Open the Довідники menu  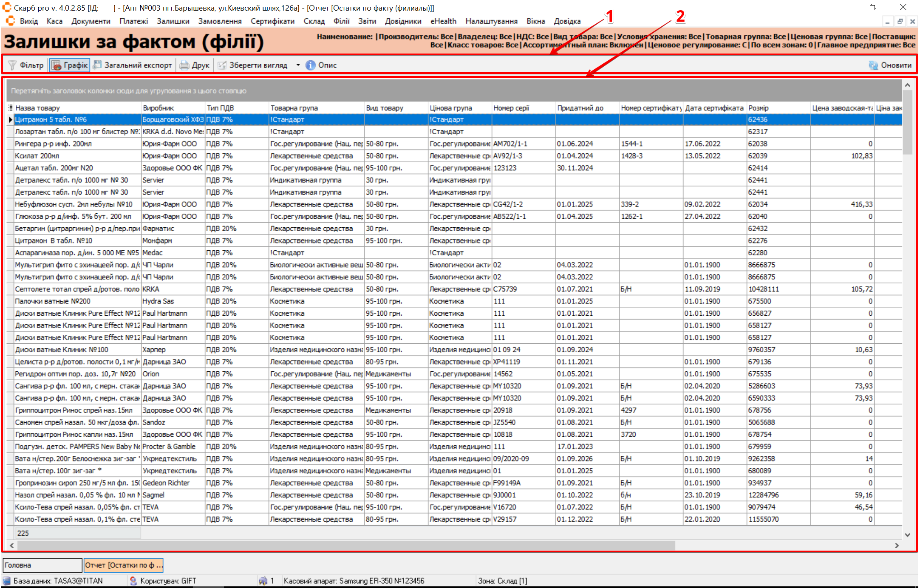403,21
